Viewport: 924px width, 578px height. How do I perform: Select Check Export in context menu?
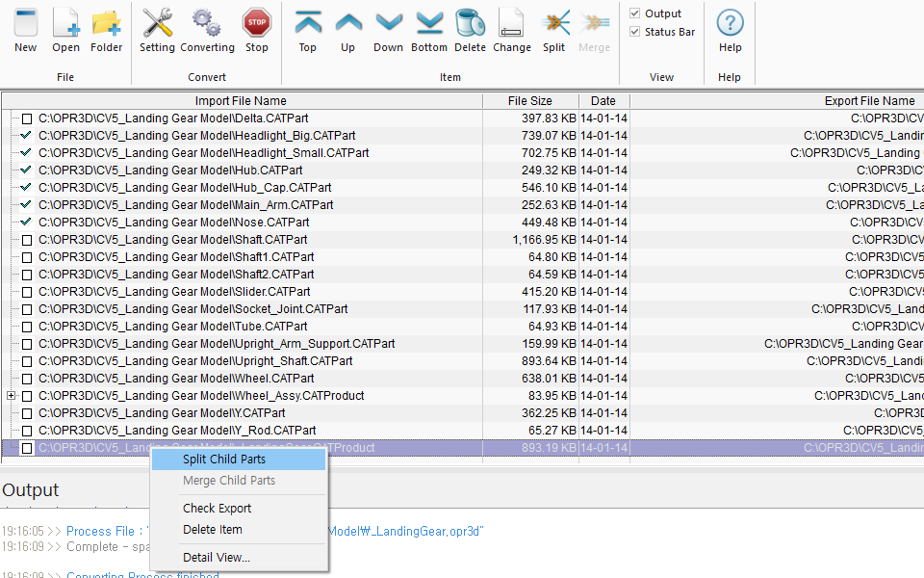click(218, 508)
